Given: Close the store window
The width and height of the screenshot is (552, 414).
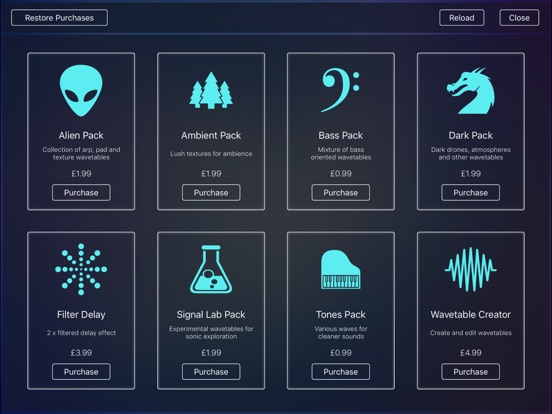Looking at the screenshot, I should 519,18.
